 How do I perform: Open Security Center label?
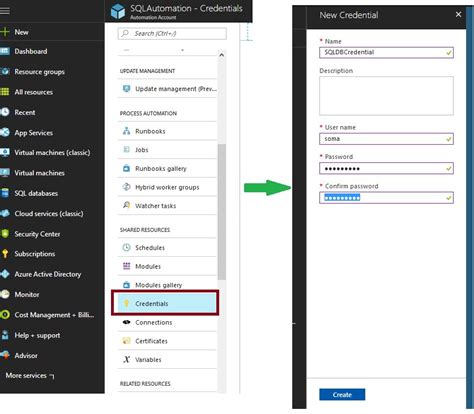tap(37, 234)
